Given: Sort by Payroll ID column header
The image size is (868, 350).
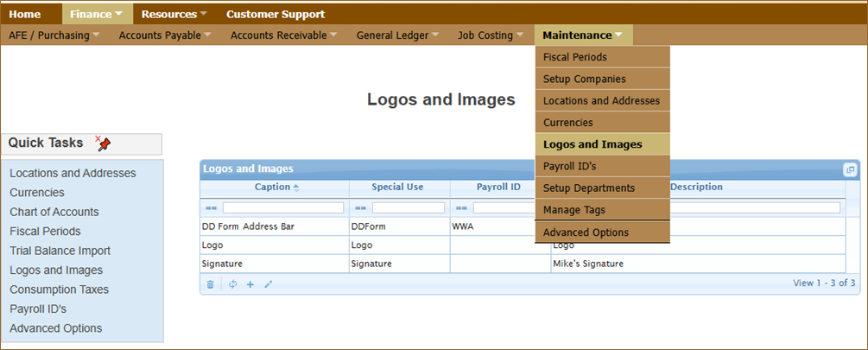Looking at the screenshot, I should 498,188.
